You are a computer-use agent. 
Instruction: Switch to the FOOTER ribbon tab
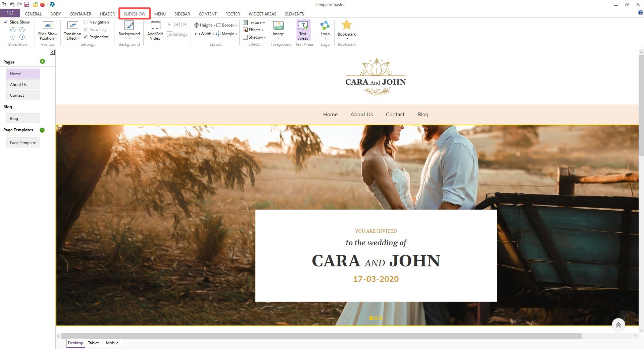tap(232, 14)
